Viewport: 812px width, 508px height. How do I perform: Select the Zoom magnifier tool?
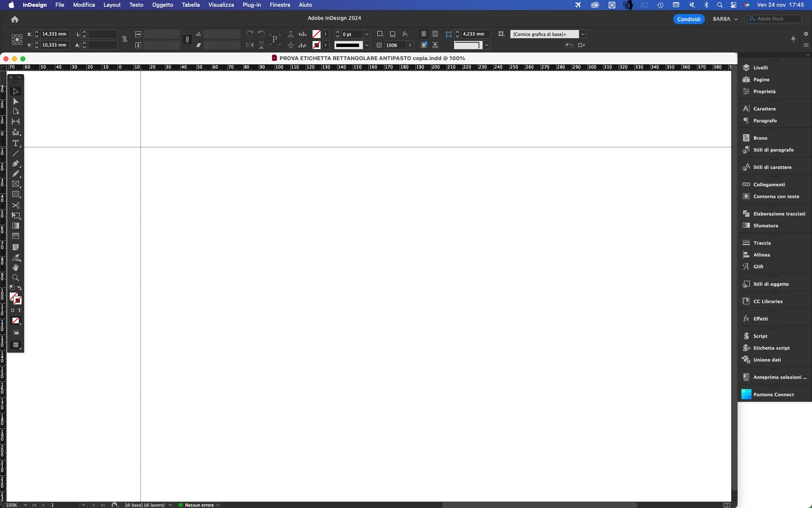(16, 278)
